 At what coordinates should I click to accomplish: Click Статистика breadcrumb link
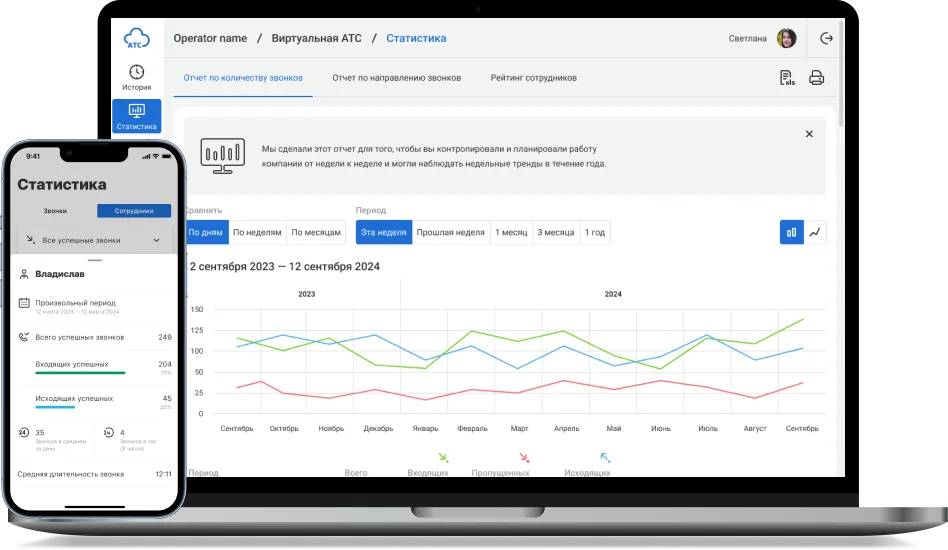(x=416, y=38)
